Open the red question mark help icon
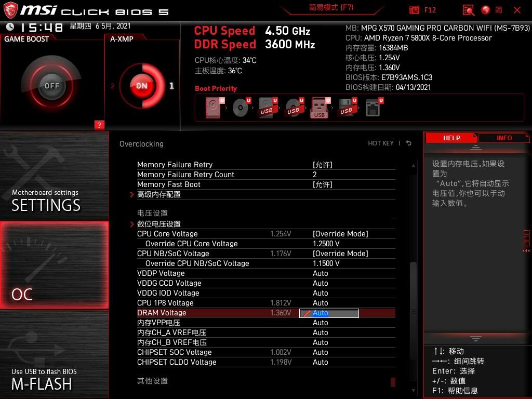 pyautogui.click(x=99, y=125)
